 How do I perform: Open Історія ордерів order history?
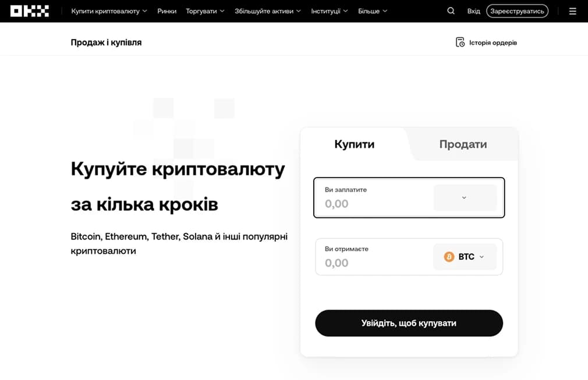486,43
